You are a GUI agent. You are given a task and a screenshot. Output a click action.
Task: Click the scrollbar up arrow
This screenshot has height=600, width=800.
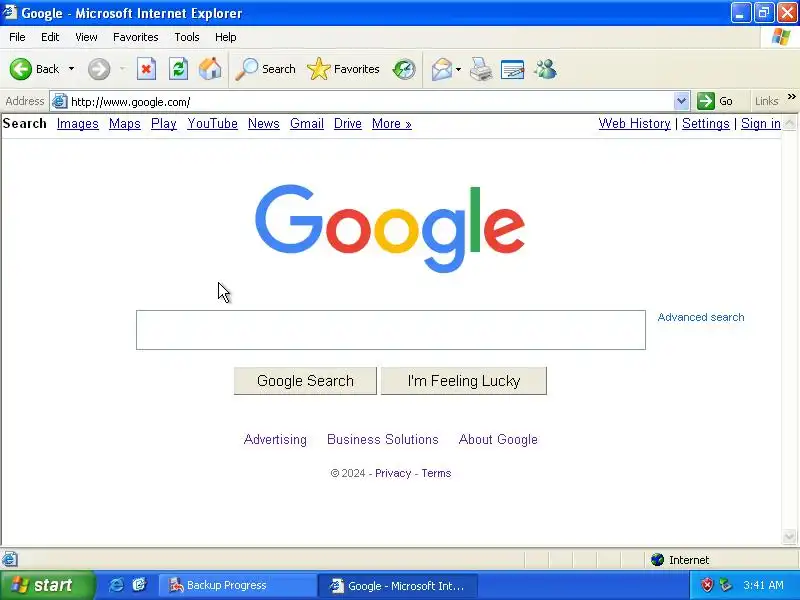[789, 123]
